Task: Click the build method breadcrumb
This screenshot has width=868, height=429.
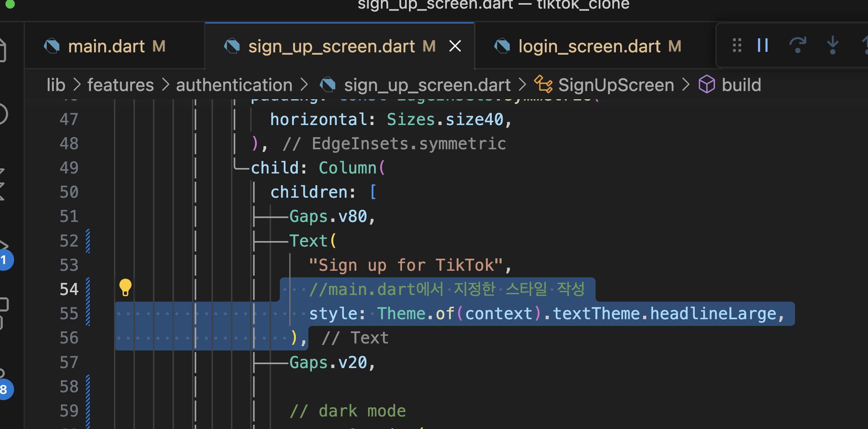Action: coord(741,85)
